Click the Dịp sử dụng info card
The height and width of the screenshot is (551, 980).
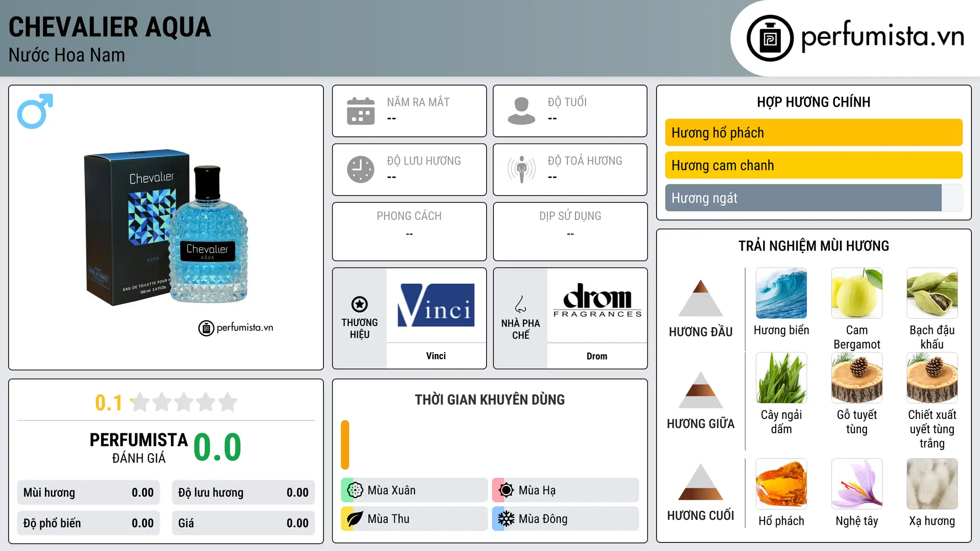(x=570, y=231)
